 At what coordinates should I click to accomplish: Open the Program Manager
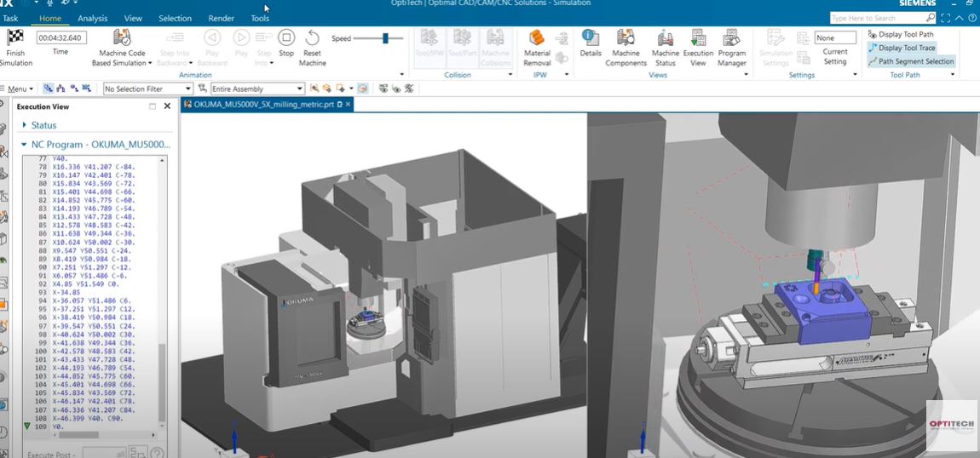[x=731, y=38]
